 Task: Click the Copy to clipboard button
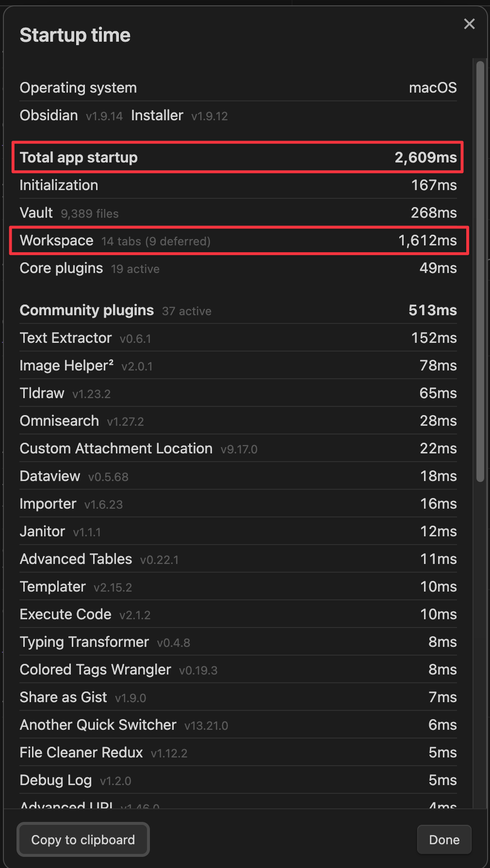click(x=83, y=840)
